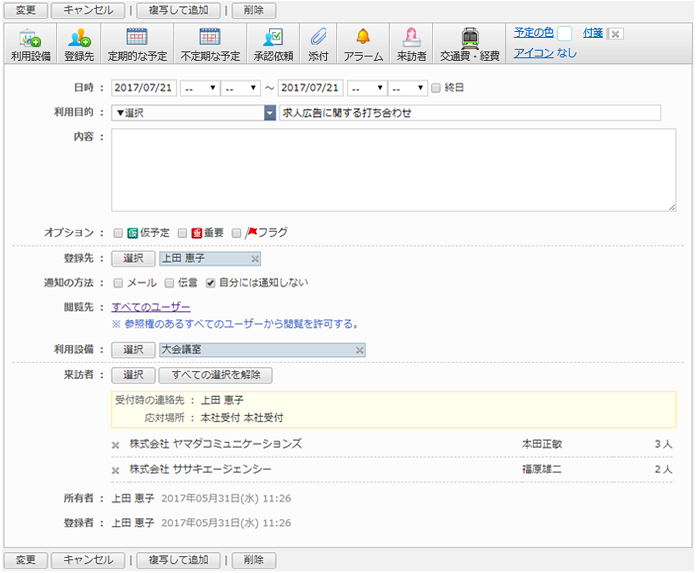
Task: Enable 伝言 message notification checkbox
Action: (x=169, y=283)
